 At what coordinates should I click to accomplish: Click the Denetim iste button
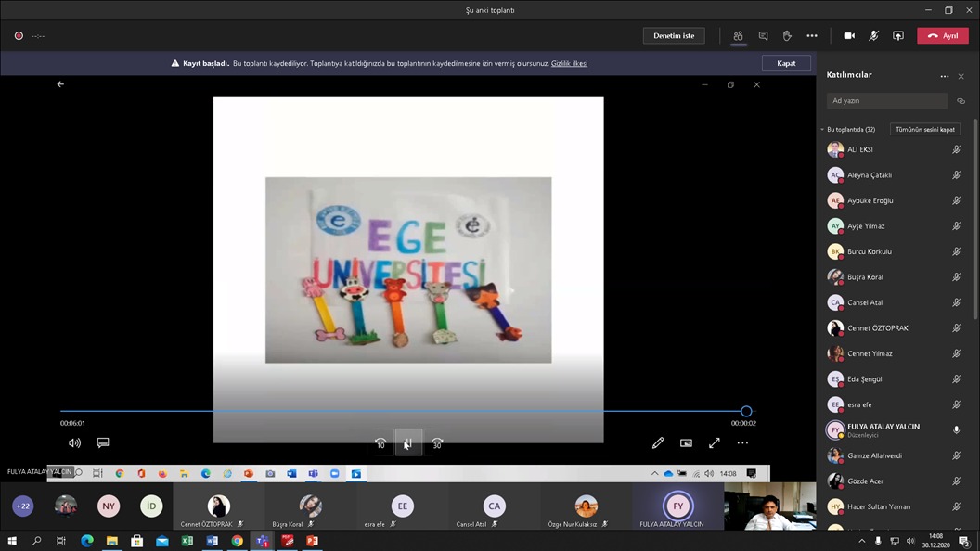(674, 35)
